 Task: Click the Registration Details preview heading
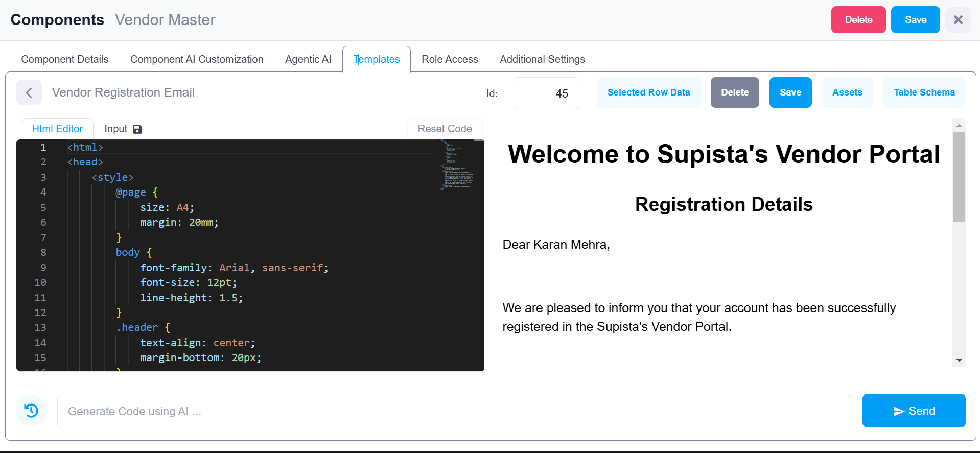[x=724, y=204]
